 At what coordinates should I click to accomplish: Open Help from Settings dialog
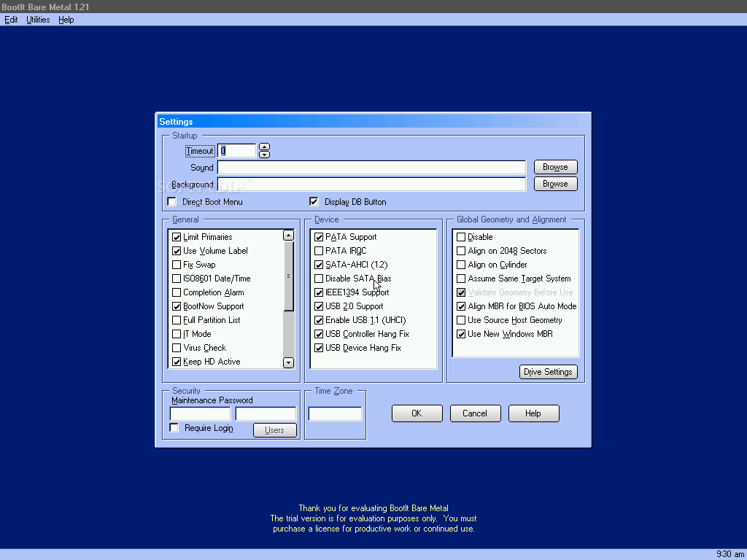pyautogui.click(x=533, y=413)
